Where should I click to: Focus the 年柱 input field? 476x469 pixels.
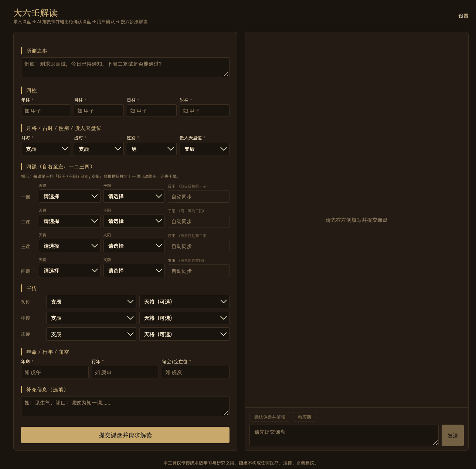pyautogui.click(x=46, y=111)
